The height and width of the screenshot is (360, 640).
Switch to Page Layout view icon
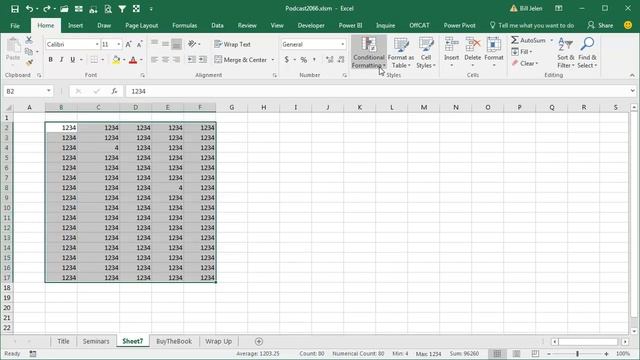point(516,353)
